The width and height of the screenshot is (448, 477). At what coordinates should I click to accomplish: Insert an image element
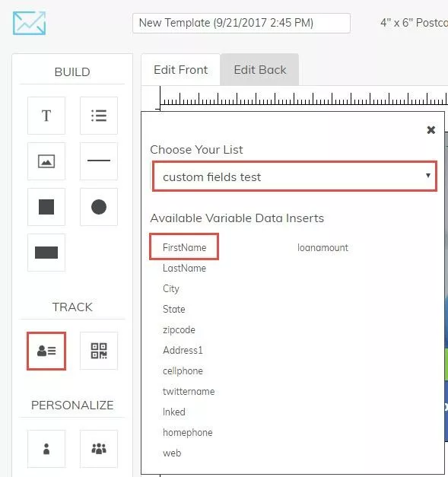(46, 161)
